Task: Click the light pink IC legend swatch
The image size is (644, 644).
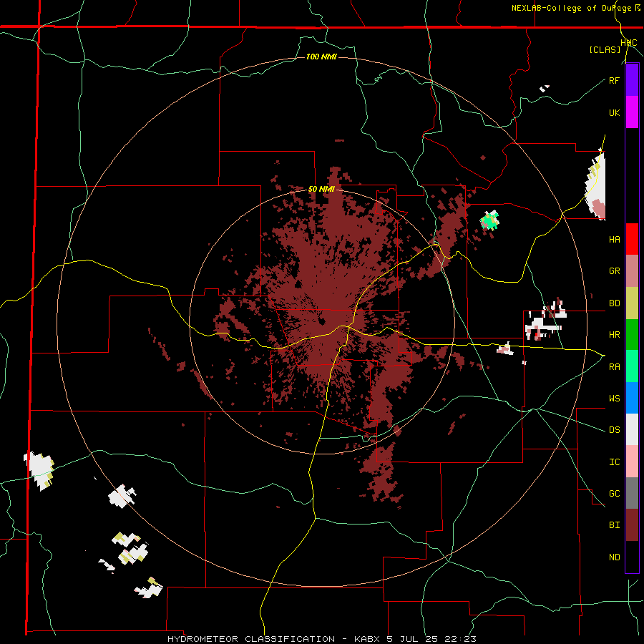Action: 632,462
